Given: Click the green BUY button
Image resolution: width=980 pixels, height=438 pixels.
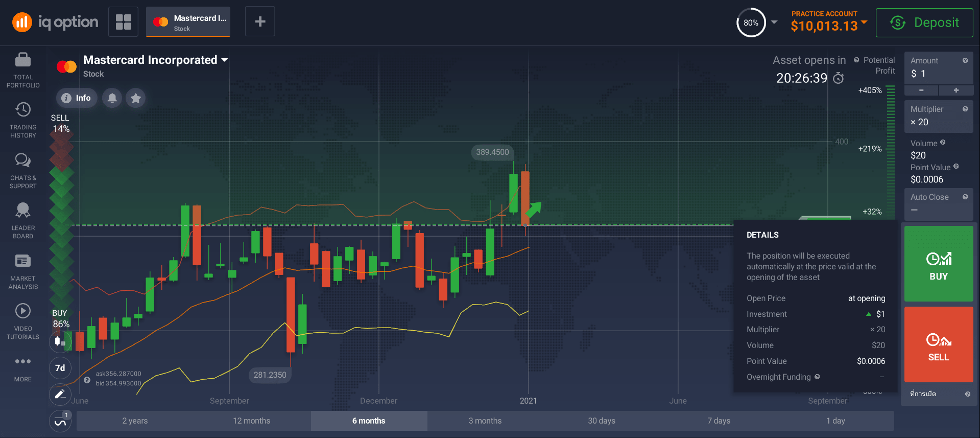Looking at the screenshot, I should pos(939,264).
